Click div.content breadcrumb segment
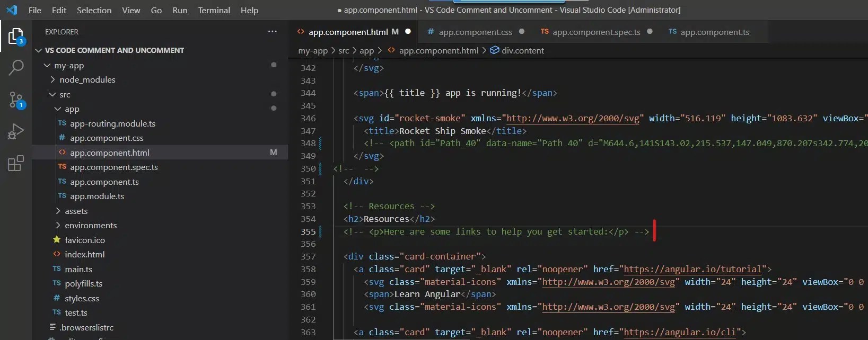This screenshot has width=868, height=340. 523,50
